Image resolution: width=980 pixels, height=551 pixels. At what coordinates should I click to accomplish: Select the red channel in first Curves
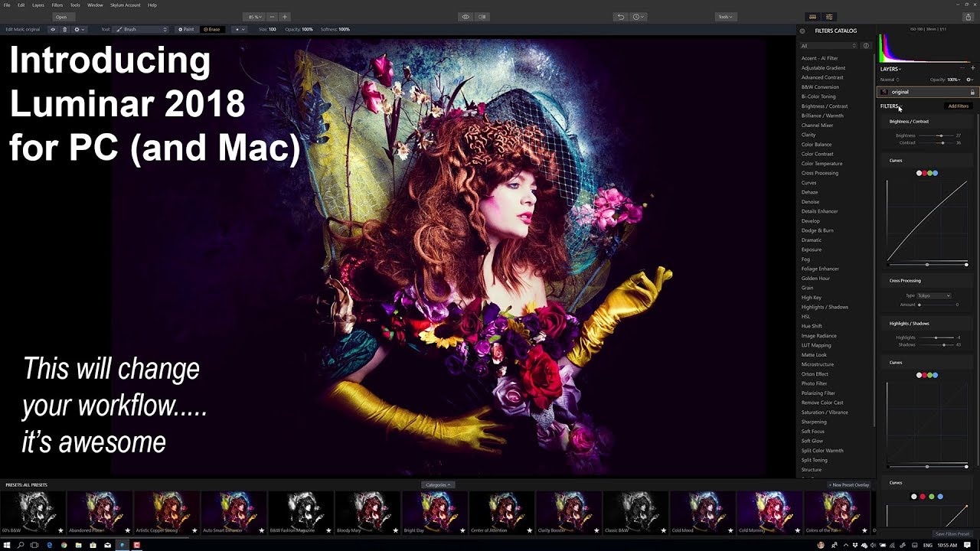coord(925,173)
